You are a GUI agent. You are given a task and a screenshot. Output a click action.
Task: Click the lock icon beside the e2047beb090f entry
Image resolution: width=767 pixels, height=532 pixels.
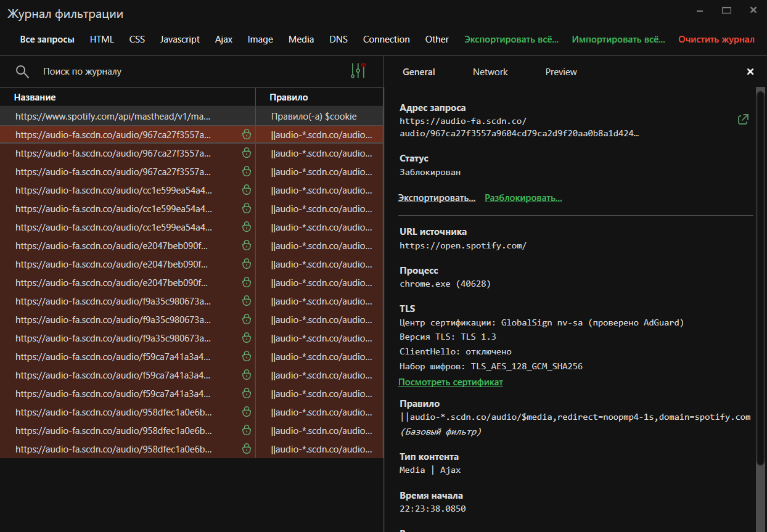(x=246, y=245)
